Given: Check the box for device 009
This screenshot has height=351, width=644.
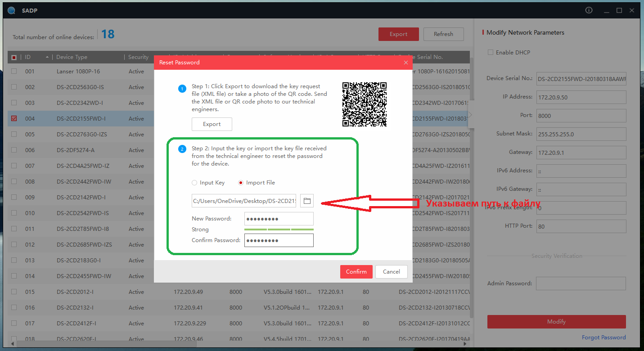Looking at the screenshot, I should click(x=14, y=197).
